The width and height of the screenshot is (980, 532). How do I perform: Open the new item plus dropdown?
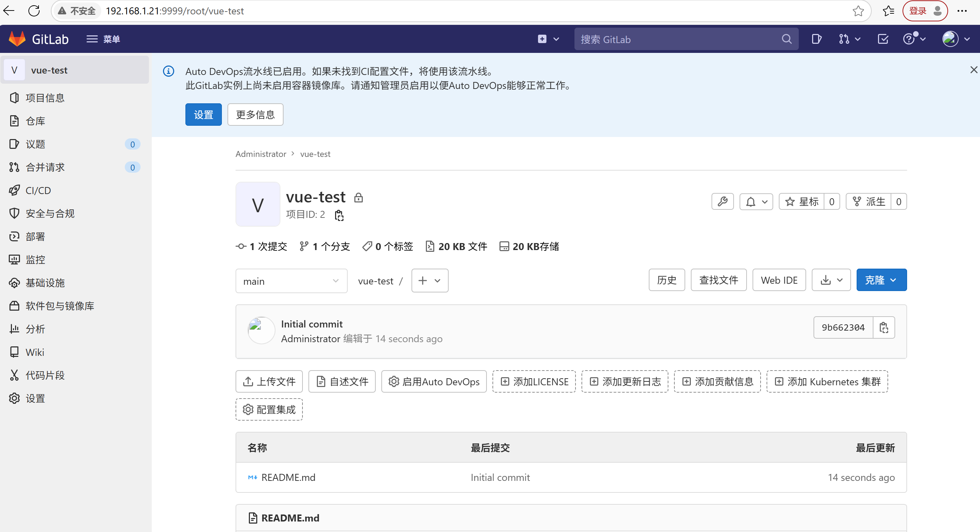548,39
